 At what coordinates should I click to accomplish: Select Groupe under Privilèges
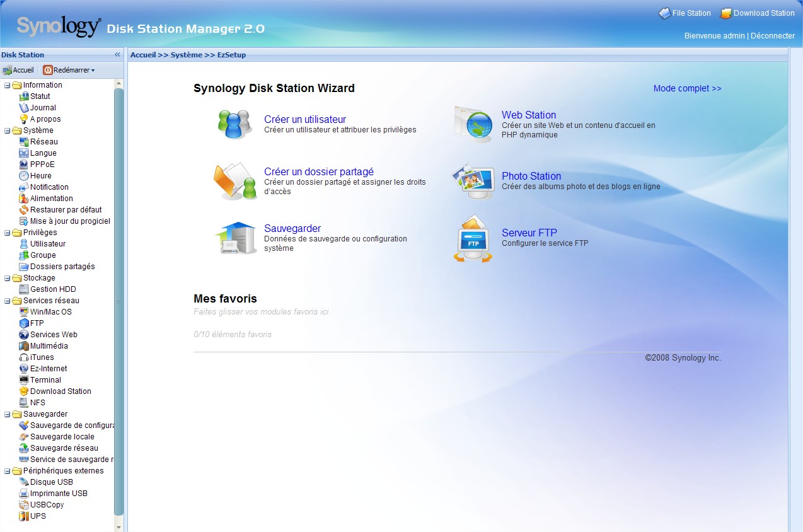[43, 255]
